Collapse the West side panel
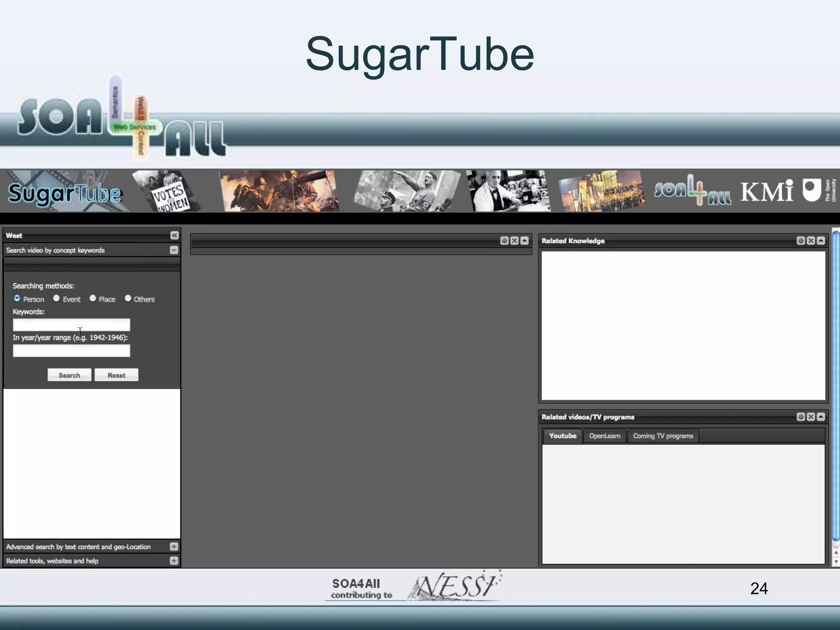The width and height of the screenshot is (840, 630). [174, 235]
